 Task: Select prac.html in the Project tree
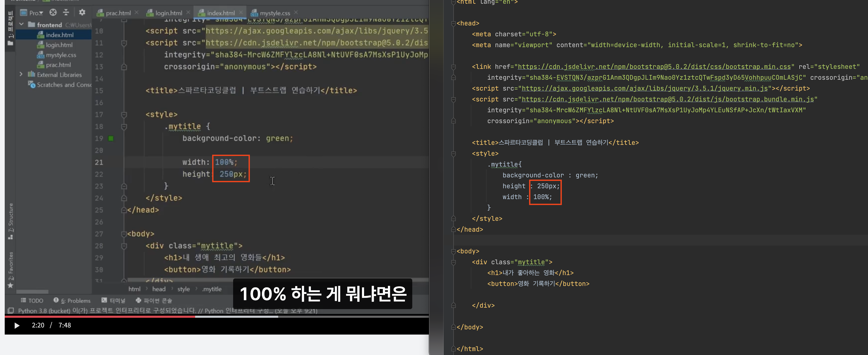58,65
